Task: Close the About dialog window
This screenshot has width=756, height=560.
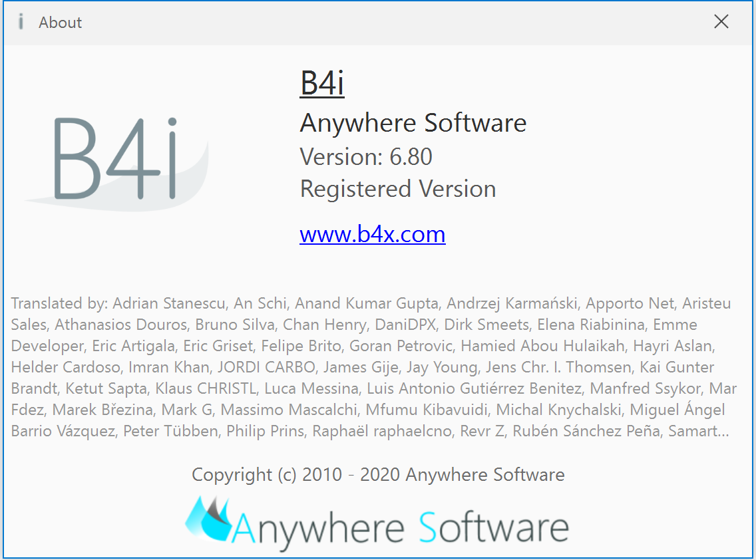Action: 721,22
